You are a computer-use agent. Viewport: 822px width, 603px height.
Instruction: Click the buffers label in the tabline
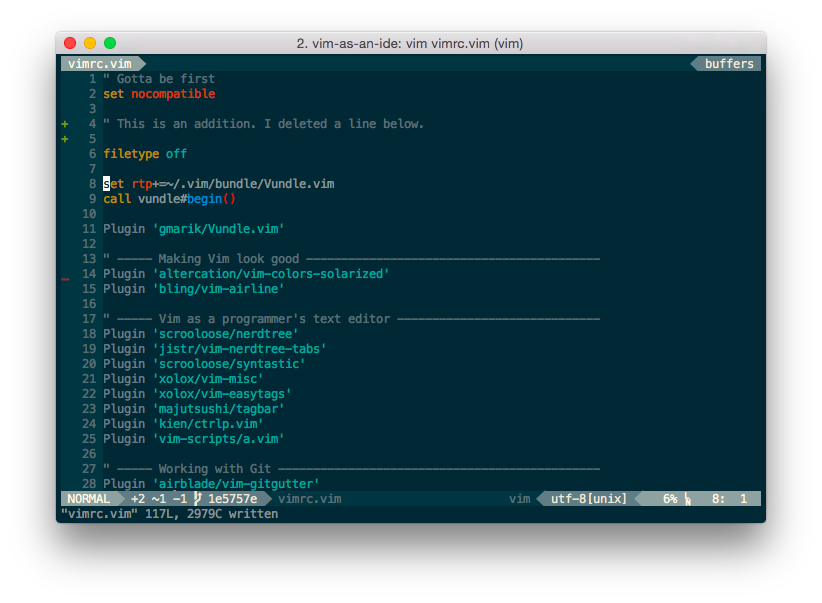click(x=729, y=64)
